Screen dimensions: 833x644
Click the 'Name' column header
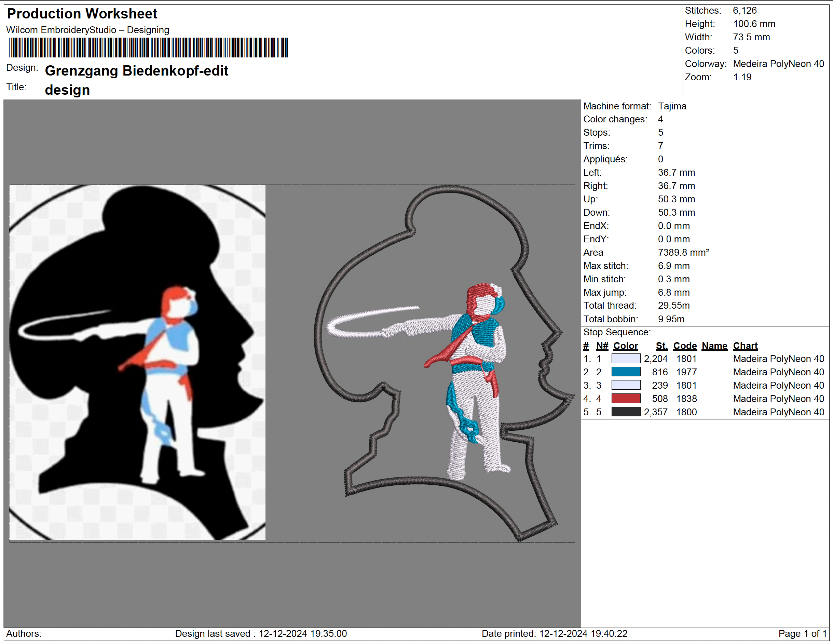(x=714, y=346)
